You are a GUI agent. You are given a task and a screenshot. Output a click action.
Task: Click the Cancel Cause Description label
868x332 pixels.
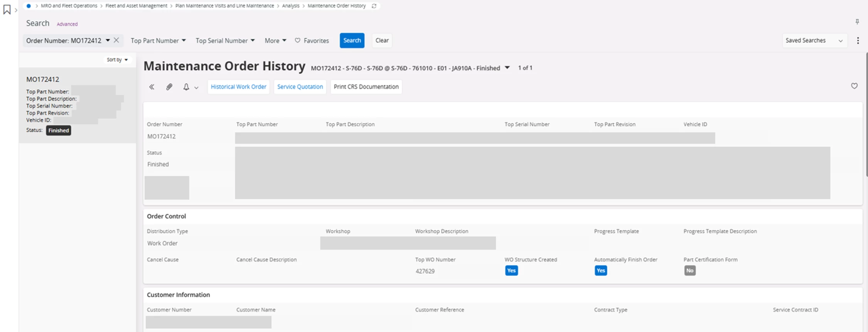[266, 260]
